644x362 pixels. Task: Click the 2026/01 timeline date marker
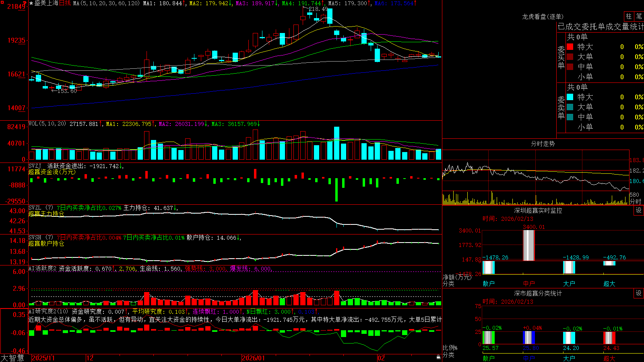tap(254, 358)
